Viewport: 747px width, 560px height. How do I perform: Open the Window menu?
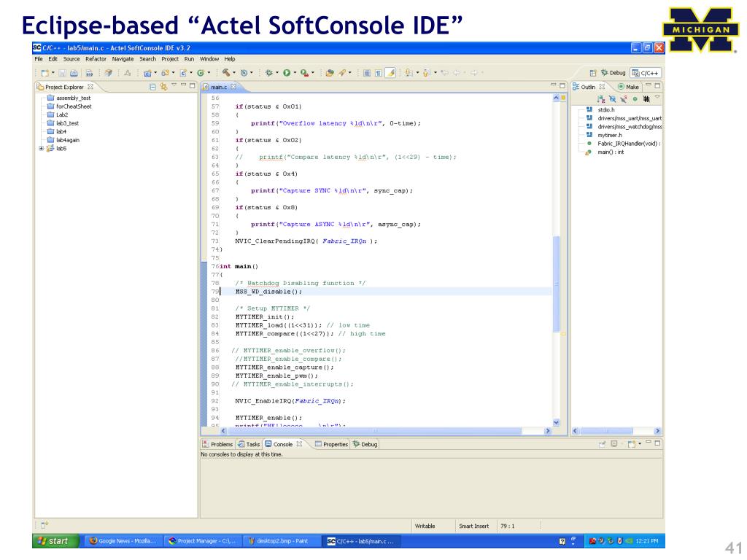click(x=209, y=59)
